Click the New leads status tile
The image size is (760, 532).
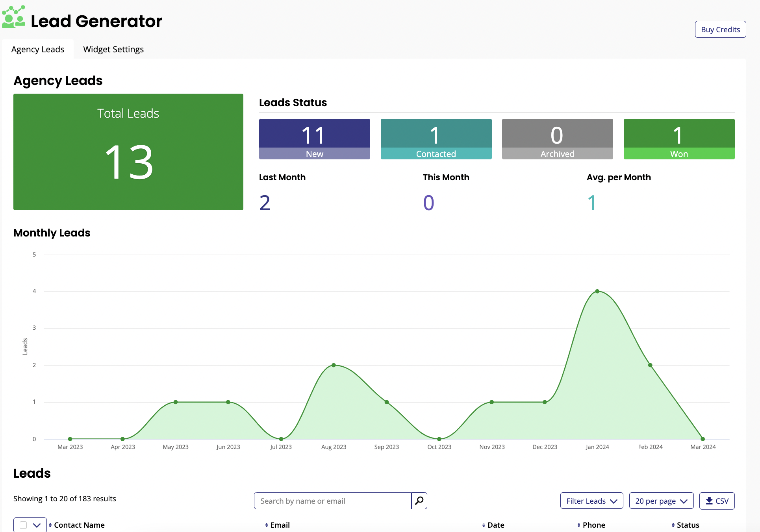pyautogui.click(x=314, y=139)
